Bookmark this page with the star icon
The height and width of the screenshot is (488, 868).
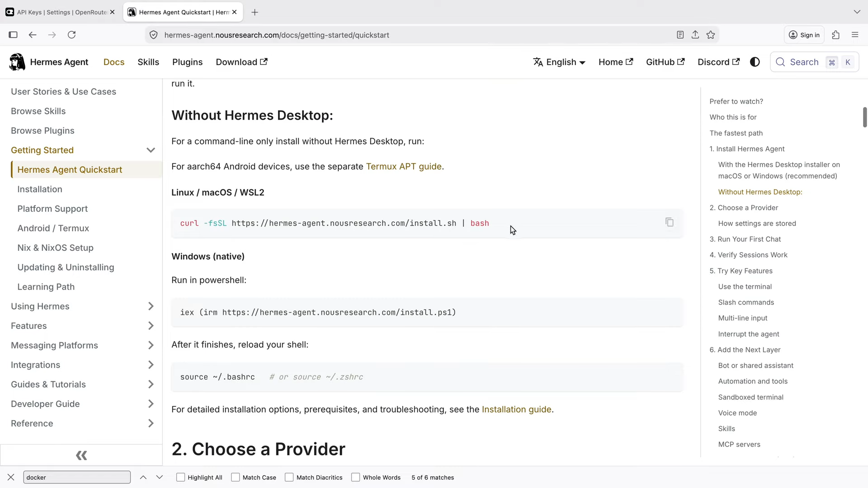click(711, 35)
